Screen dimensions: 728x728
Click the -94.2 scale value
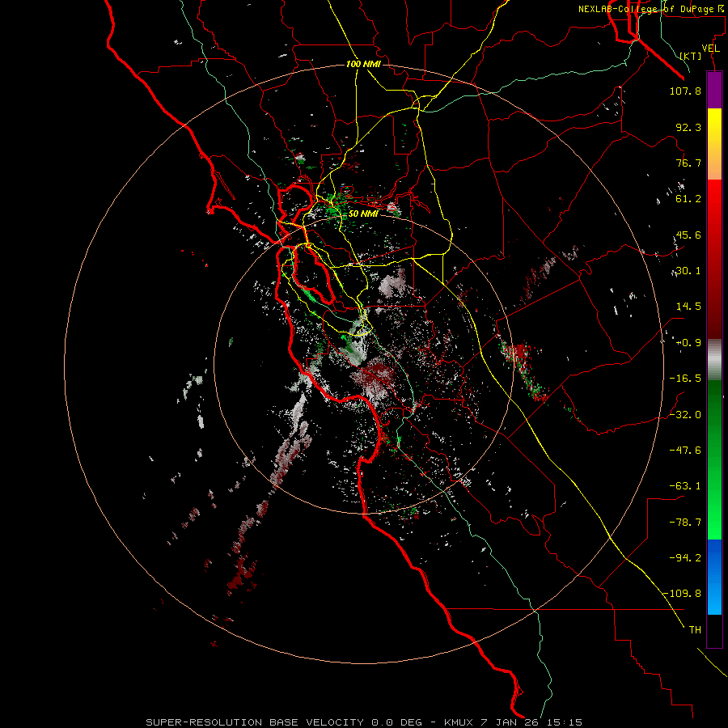685,557
